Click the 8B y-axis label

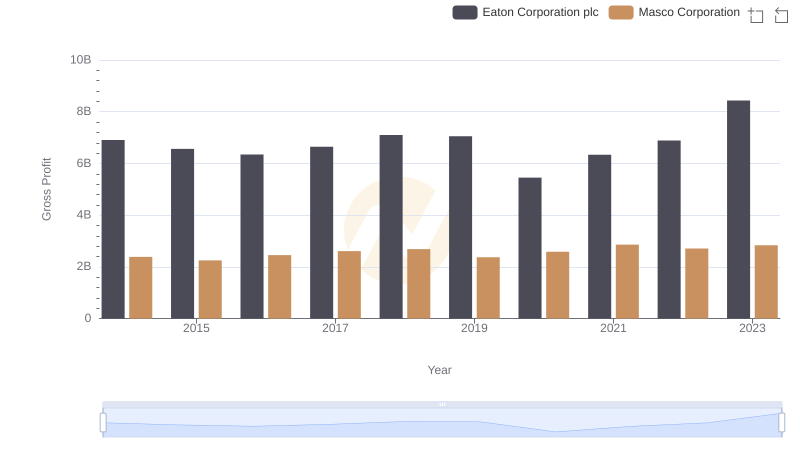click(84, 111)
